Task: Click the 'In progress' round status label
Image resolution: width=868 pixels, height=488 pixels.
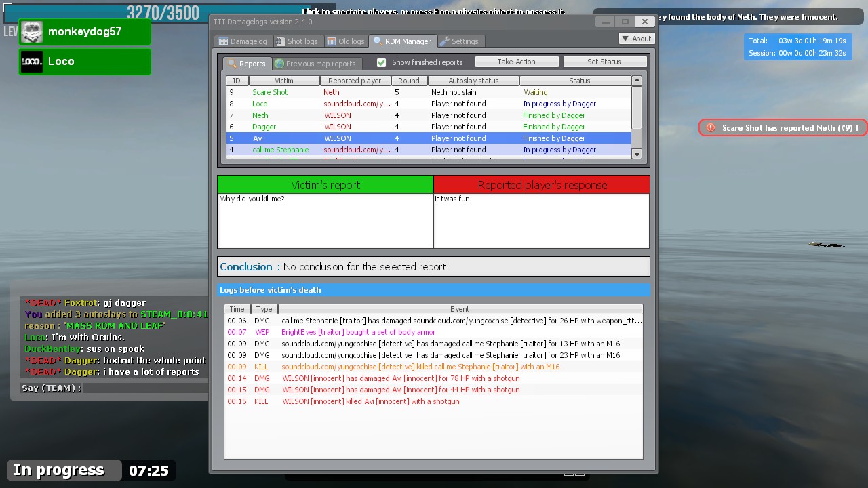Action: point(59,470)
